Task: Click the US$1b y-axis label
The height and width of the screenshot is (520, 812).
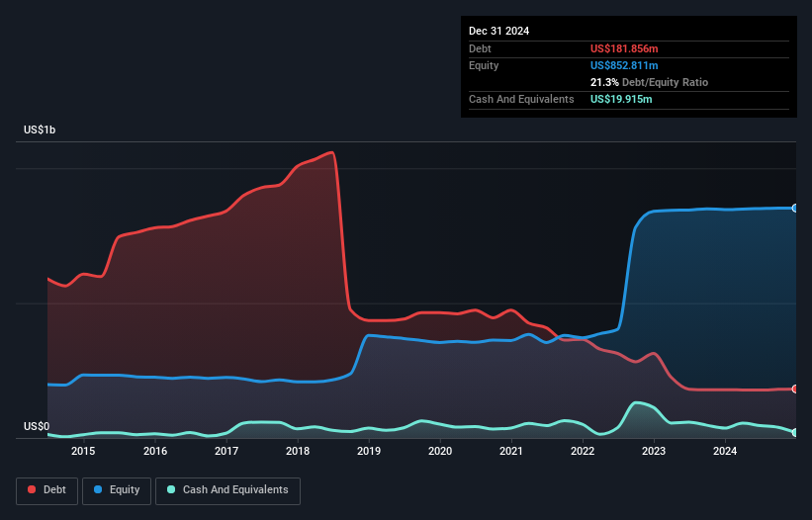Action: pyautogui.click(x=40, y=130)
